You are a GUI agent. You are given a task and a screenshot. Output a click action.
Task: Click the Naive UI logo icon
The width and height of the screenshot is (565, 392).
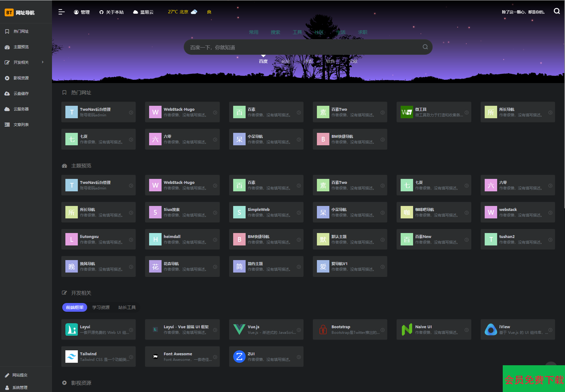click(407, 329)
